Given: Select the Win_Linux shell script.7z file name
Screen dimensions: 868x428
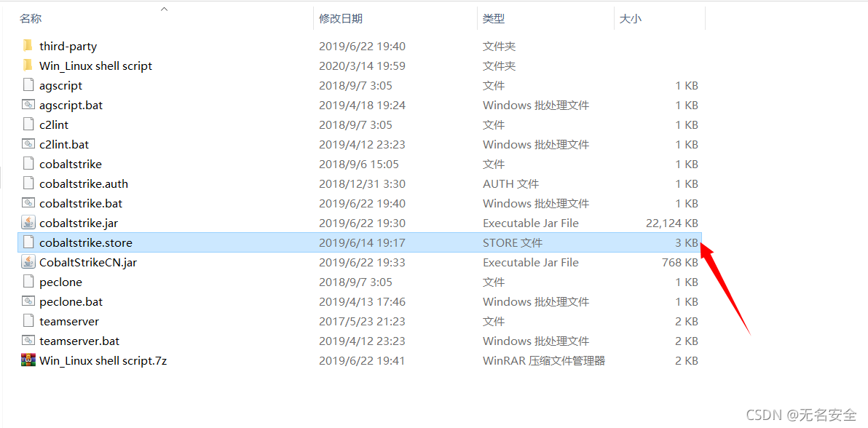Looking at the screenshot, I should point(103,361).
